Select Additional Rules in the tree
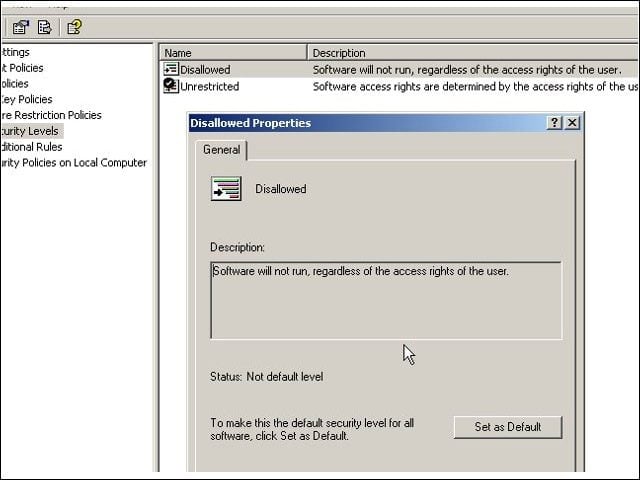 coord(31,147)
